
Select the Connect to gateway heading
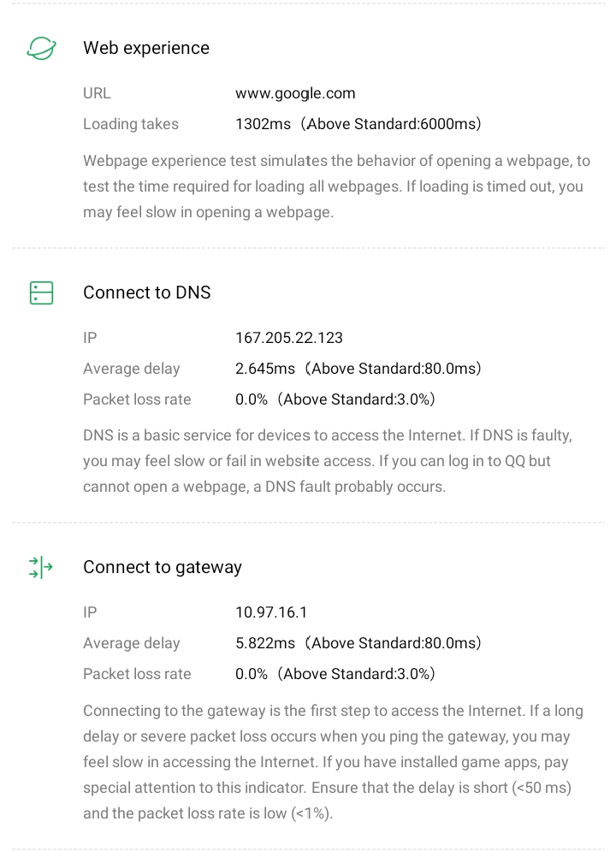point(162,567)
